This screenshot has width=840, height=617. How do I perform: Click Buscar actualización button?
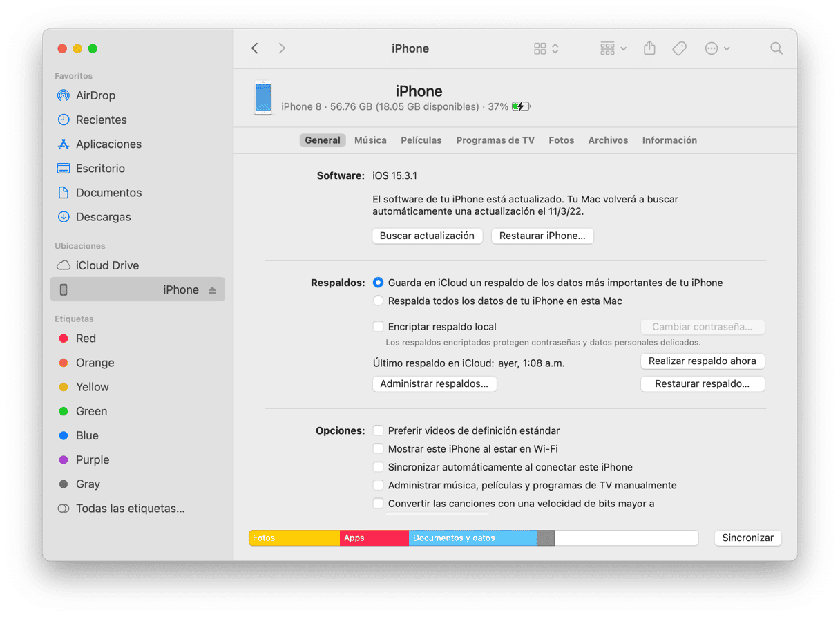point(427,236)
